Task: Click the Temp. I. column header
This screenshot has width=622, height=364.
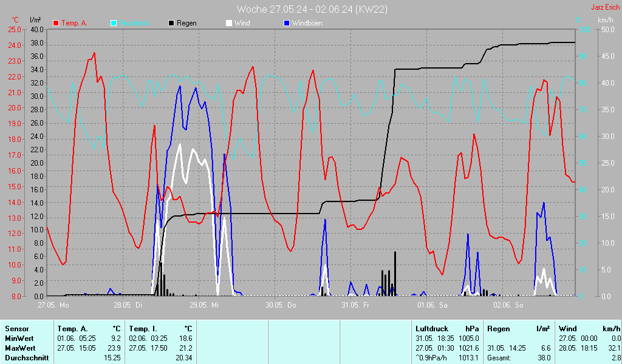Action: coord(143,328)
